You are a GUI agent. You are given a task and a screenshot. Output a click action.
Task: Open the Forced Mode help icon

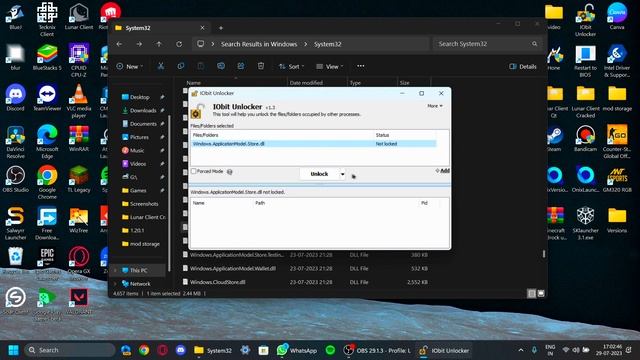[230, 172]
